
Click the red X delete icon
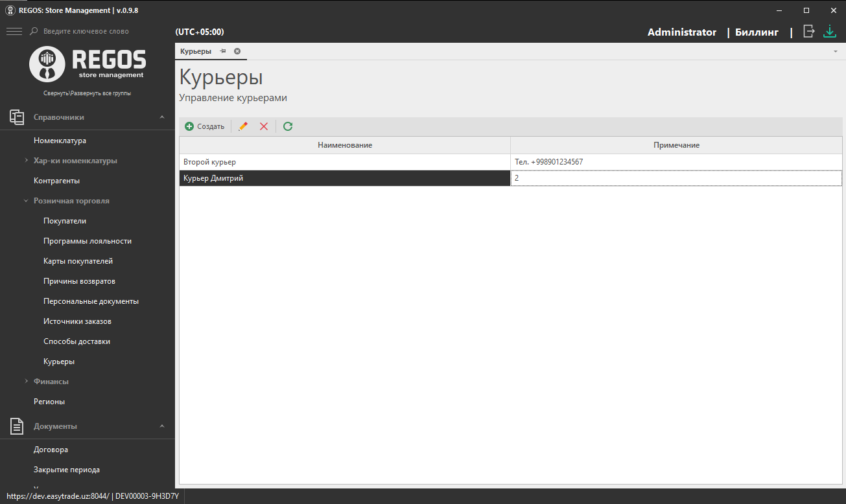(264, 126)
